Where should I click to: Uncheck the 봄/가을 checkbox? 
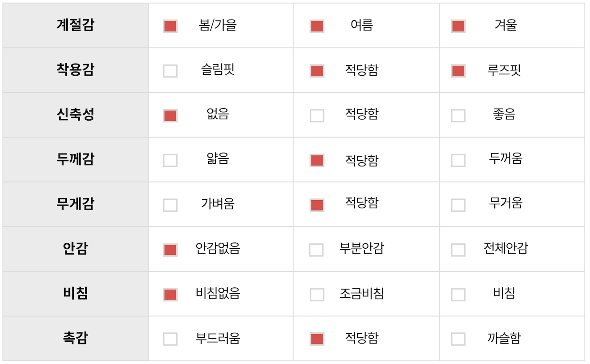tap(170, 26)
